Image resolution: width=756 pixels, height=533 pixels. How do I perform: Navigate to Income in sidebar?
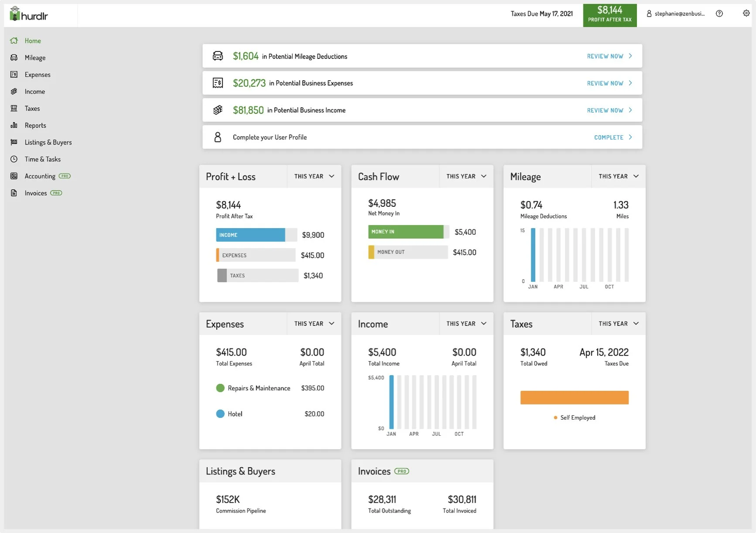35,92
